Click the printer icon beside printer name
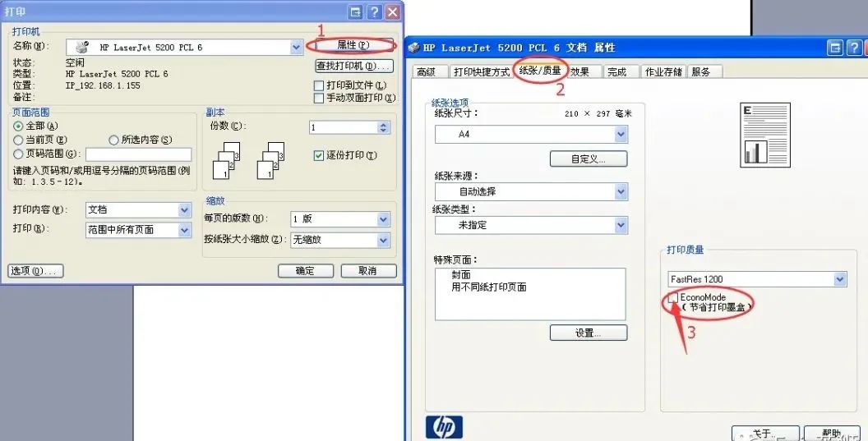 pos(82,47)
